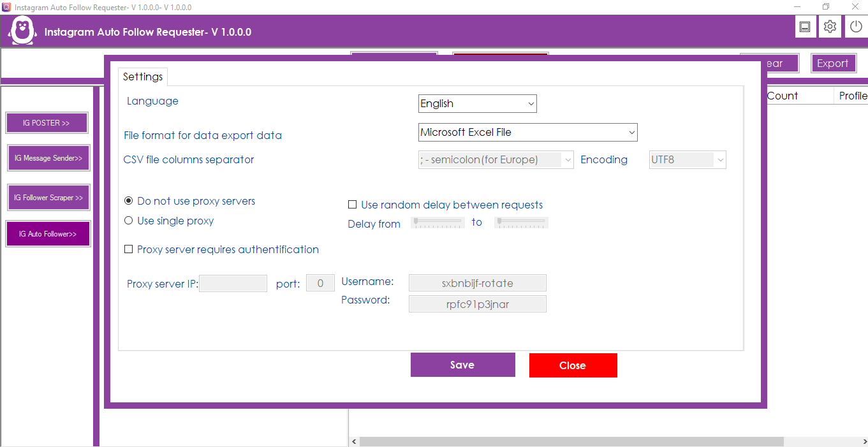Open the Encoding UTF8 dropdown

pyautogui.click(x=688, y=160)
